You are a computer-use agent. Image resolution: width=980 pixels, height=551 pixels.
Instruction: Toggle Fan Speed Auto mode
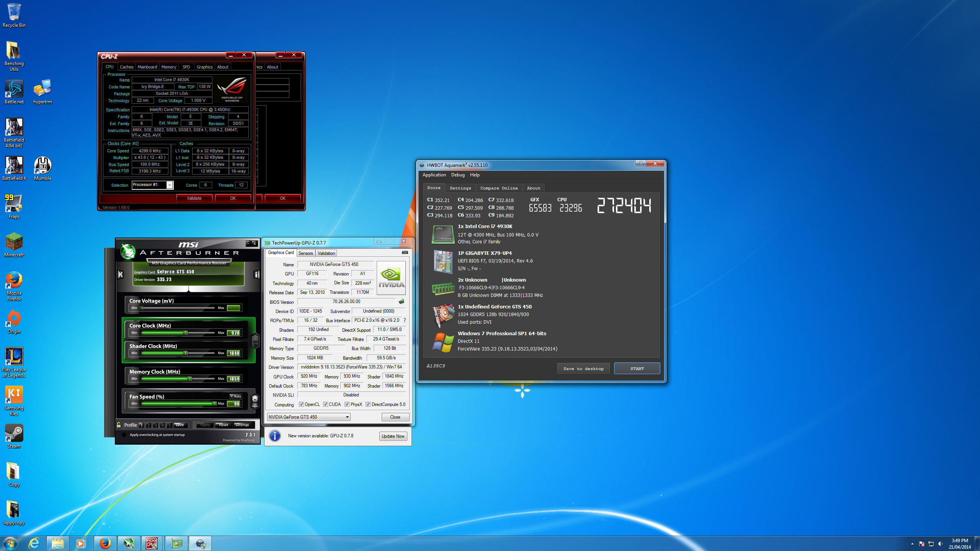pos(236,396)
